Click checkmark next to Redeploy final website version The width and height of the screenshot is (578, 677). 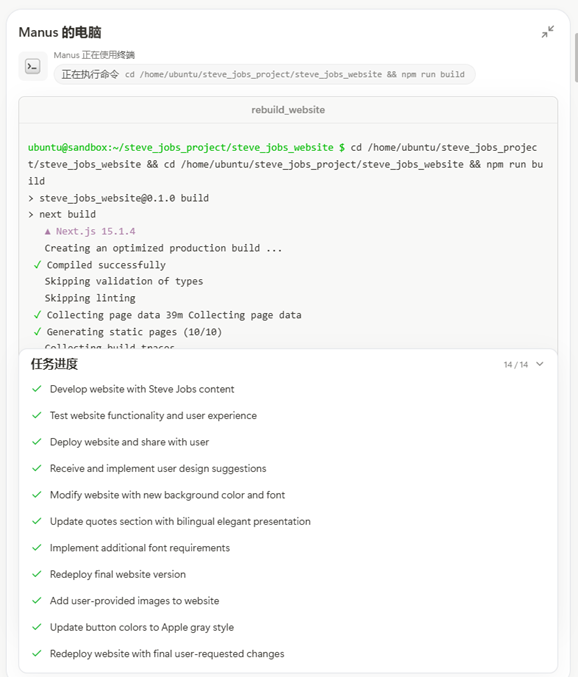click(x=37, y=574)
